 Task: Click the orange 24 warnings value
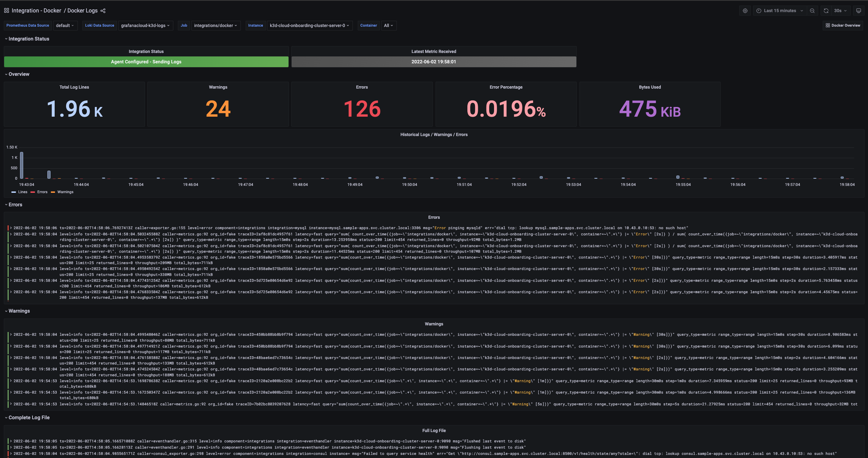click(218, 109)
